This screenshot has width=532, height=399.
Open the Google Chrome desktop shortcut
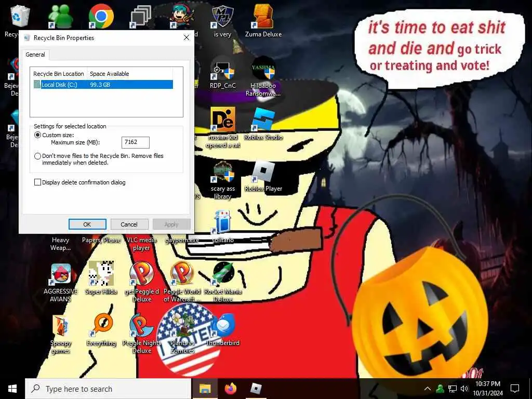(101, 16)
